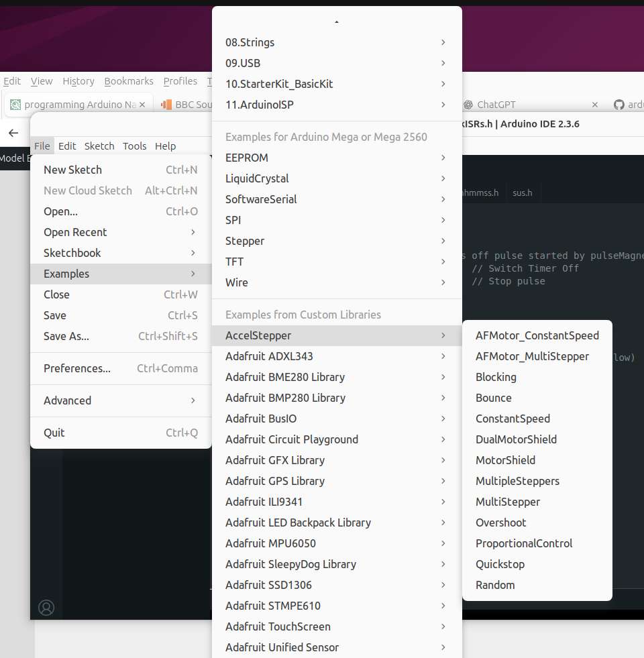Open the Overshoot example

tap(537, 523)
